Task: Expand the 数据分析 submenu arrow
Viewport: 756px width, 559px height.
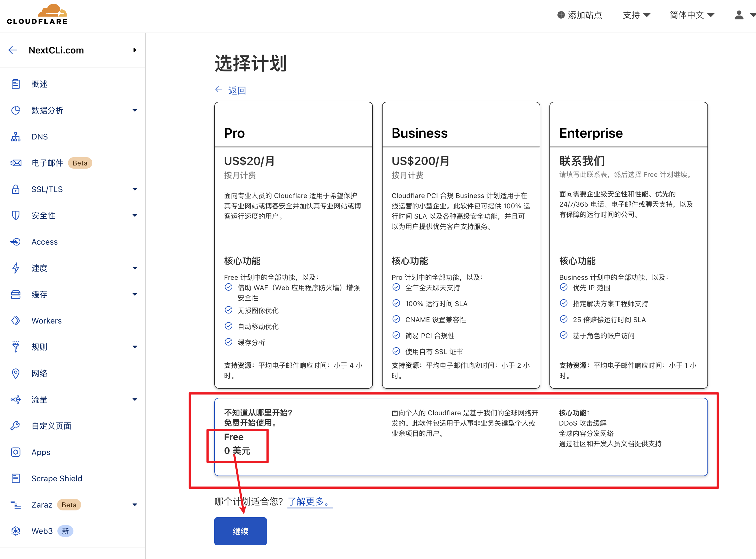Action: coord(135,110)
